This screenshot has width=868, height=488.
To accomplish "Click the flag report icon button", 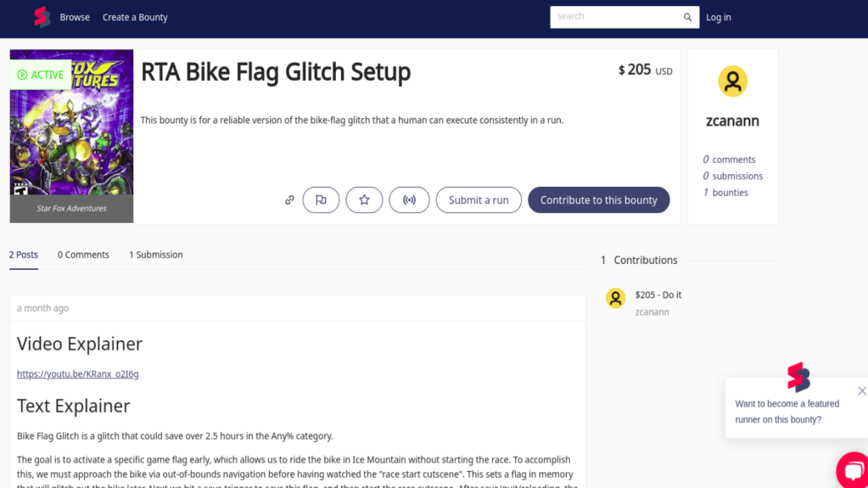I will coord(321,200).
